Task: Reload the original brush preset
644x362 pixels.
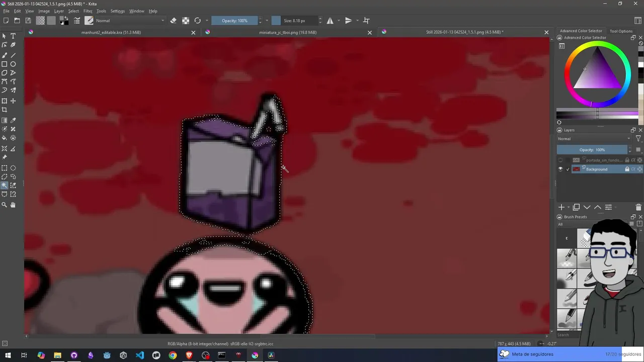Action: point(198,21)
